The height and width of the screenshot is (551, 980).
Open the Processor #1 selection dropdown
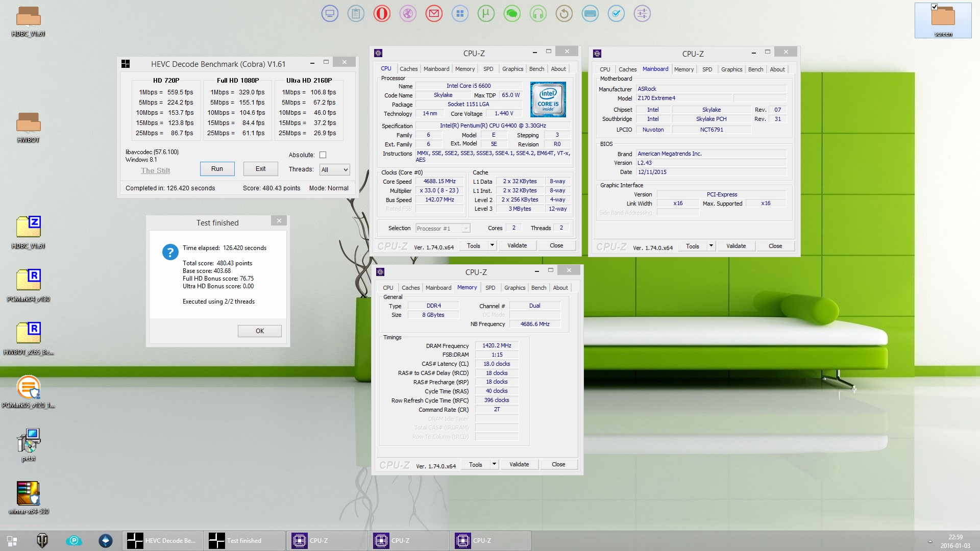(x=443, y=229)
